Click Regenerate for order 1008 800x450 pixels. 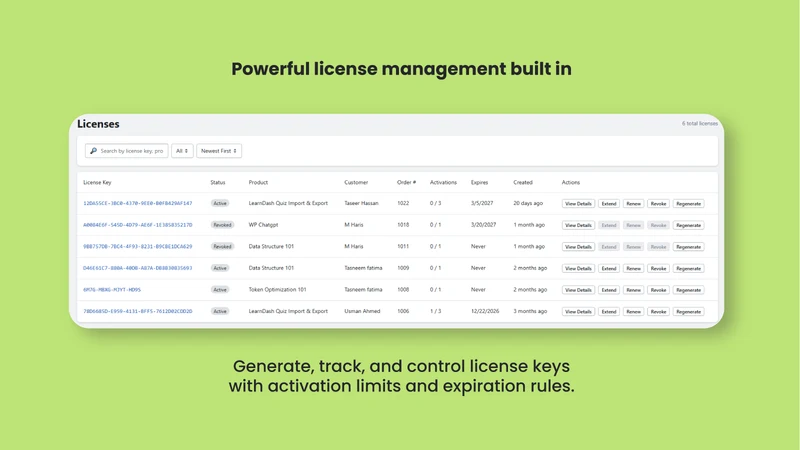click(x=688, y=290)
